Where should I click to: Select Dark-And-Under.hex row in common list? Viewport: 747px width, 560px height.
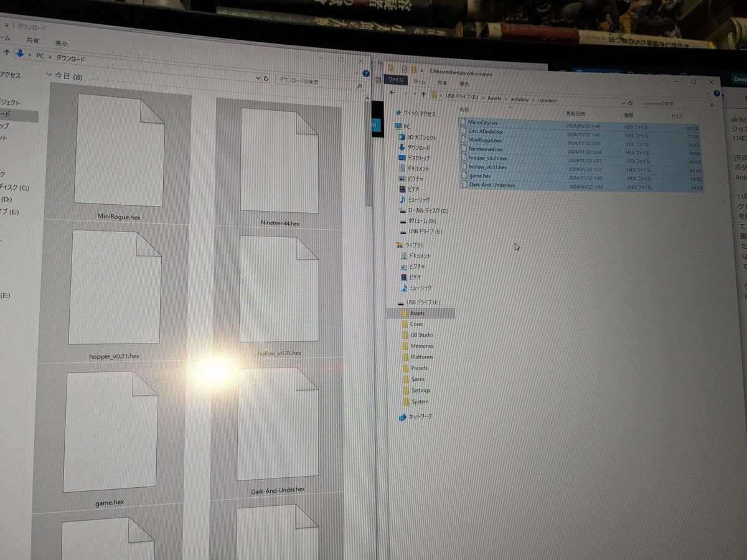tap(581, 186)
